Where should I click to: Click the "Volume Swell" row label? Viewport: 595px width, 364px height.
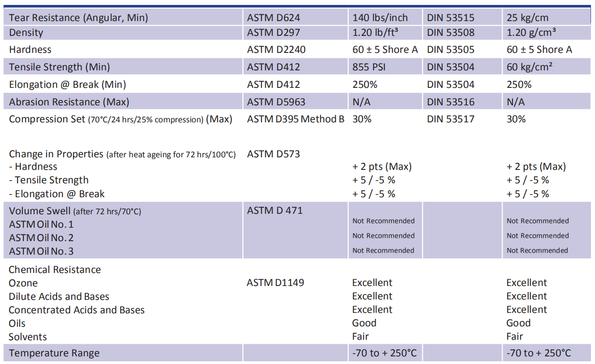75,211
